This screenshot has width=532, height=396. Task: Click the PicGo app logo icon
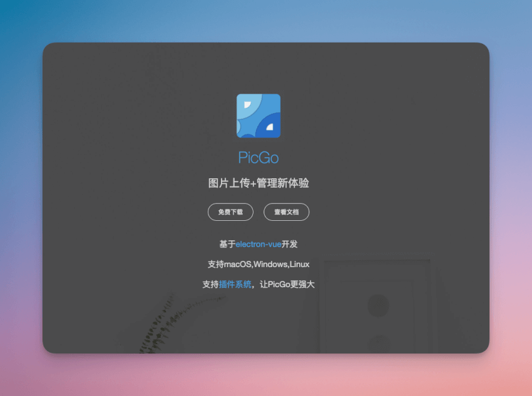tap(258, 116)
